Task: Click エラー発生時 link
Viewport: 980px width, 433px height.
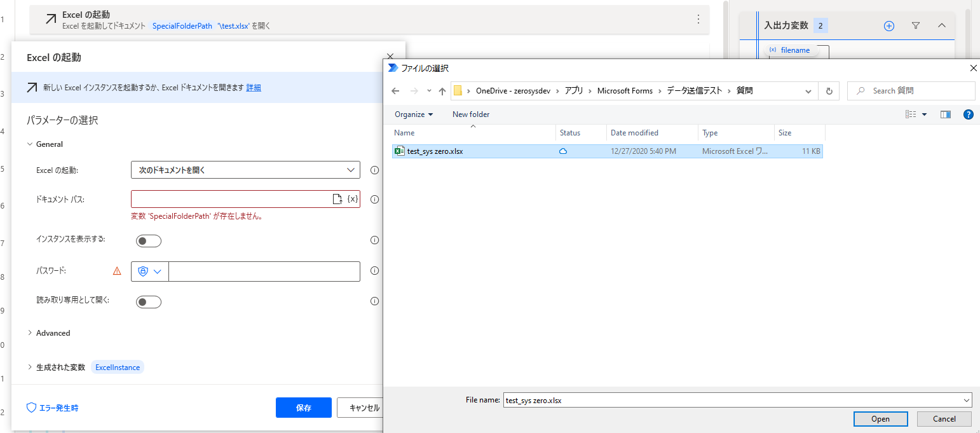Action: (x=60, y=408)
